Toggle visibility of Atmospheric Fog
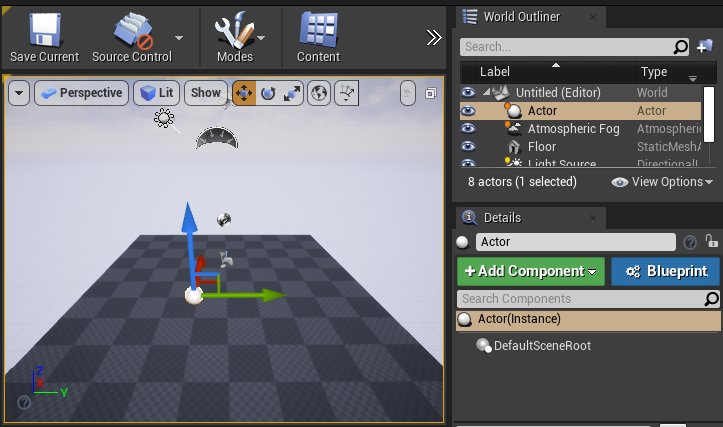The width and height of the screenshot is (723, 427). click(467, 129)
